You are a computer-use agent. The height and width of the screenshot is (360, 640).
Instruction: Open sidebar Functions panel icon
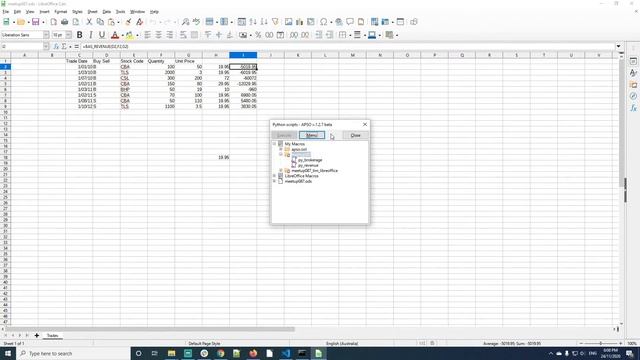633,108
